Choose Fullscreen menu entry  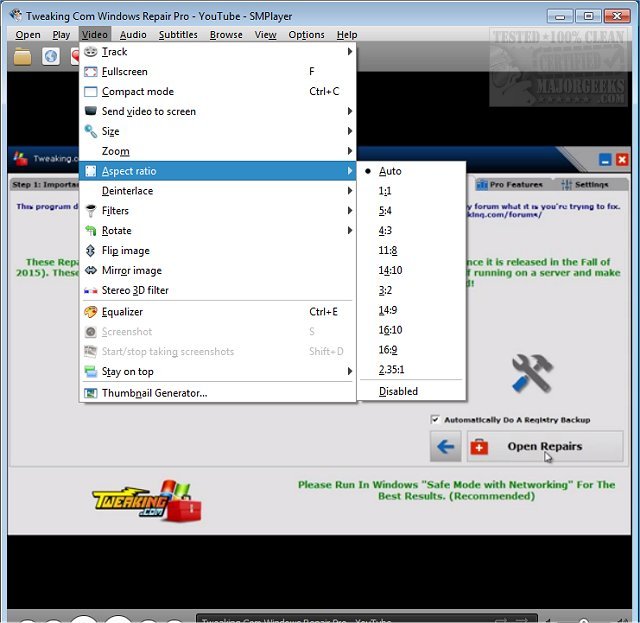218,71
